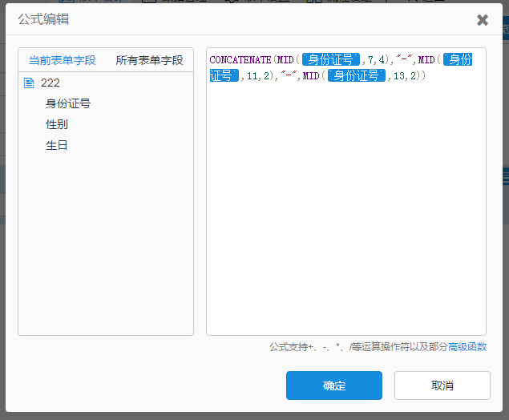The image size is (509, 420).
Task: Click the 7,4 arguments in the formula
Action: pos(378,60)
